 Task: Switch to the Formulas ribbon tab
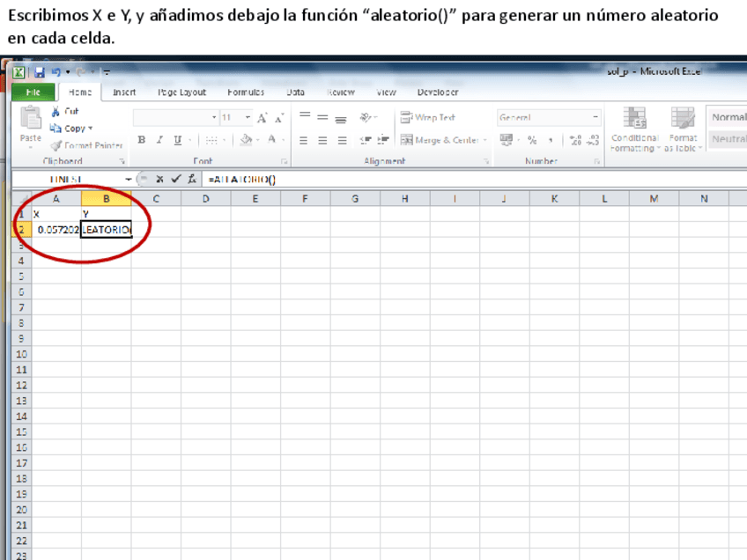pyautogui.click(x=248, y=92)
